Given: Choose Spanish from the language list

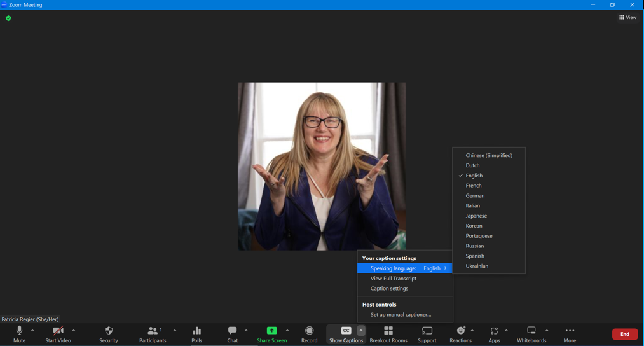Looking at the screenshot, I should 489,256.
